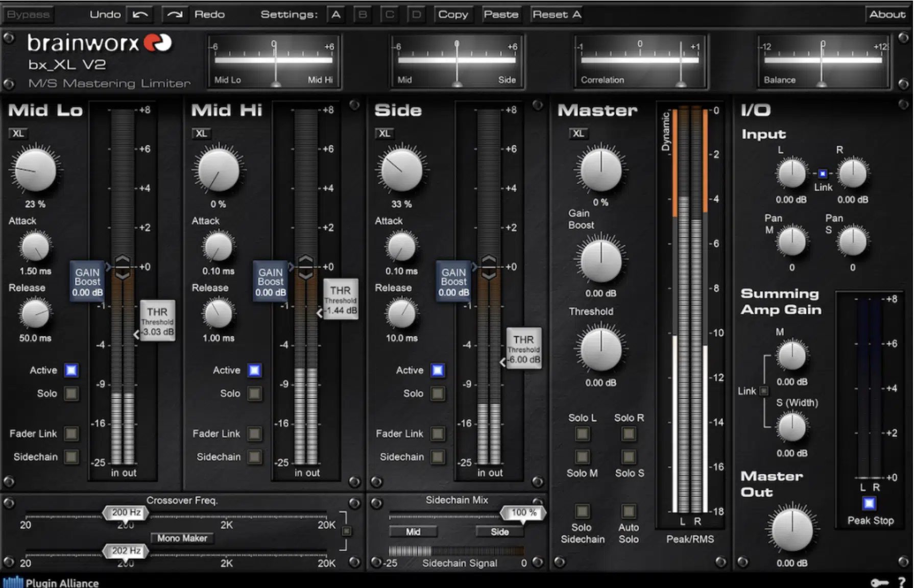Toggle the Mid Lo Active switch

[71, 370]
